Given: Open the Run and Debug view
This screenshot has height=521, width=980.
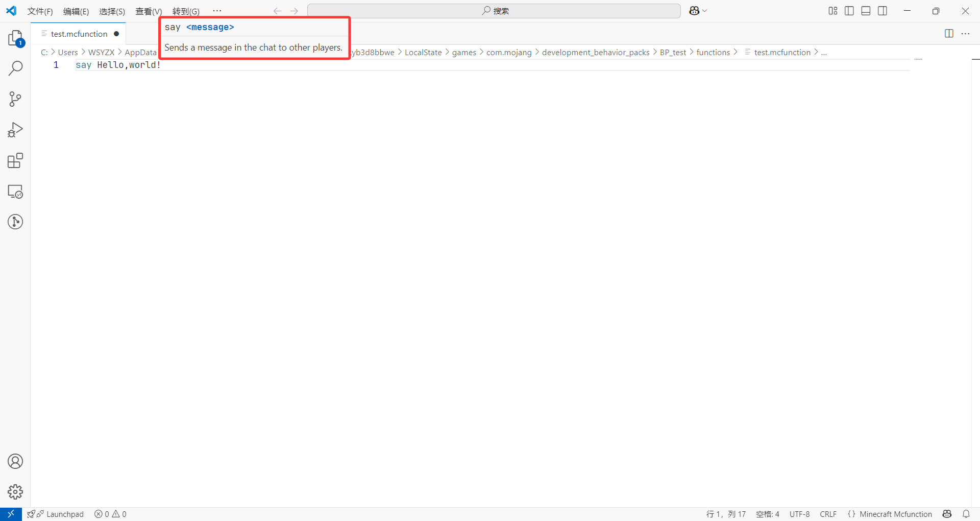Looking at the screenshot, I should pyautogui.click(x=15, y=130).
